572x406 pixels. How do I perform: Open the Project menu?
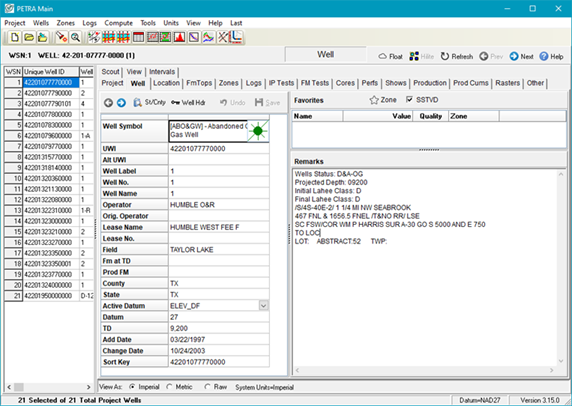coord(15,23)
